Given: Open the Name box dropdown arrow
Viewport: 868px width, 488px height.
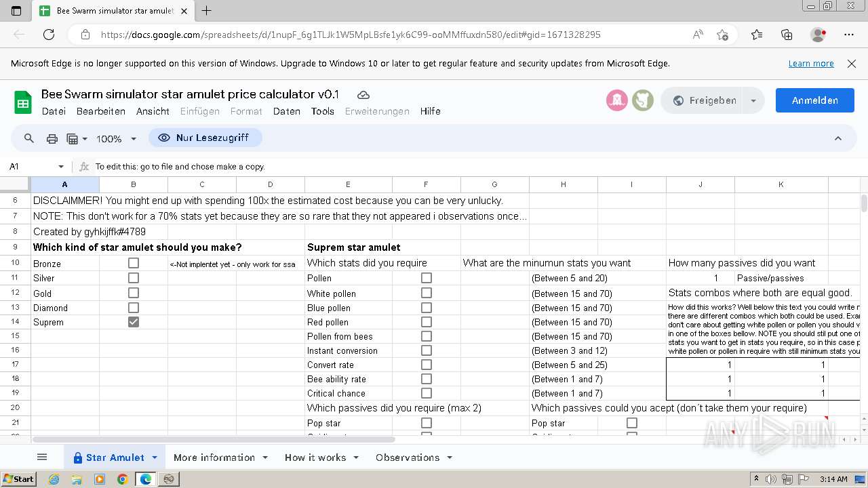Looking at the screenshot, I should (61, 167).
